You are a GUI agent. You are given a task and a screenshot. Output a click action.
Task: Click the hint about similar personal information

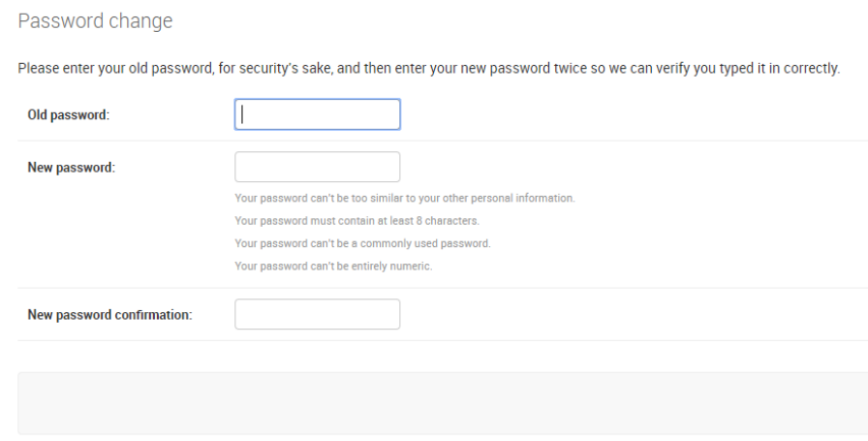pyautogui.click(x=404, y=198)
